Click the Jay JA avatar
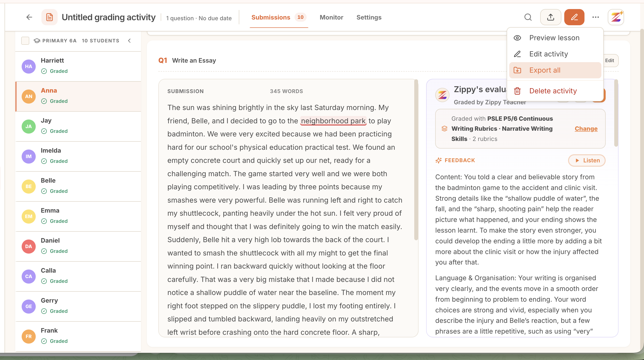Viewport: 644px width, 360px height. 29,126
